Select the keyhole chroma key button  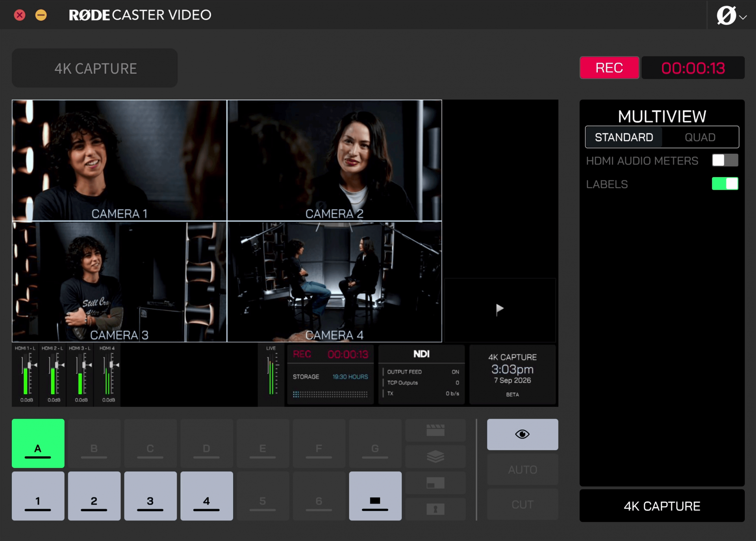[435, 509]
